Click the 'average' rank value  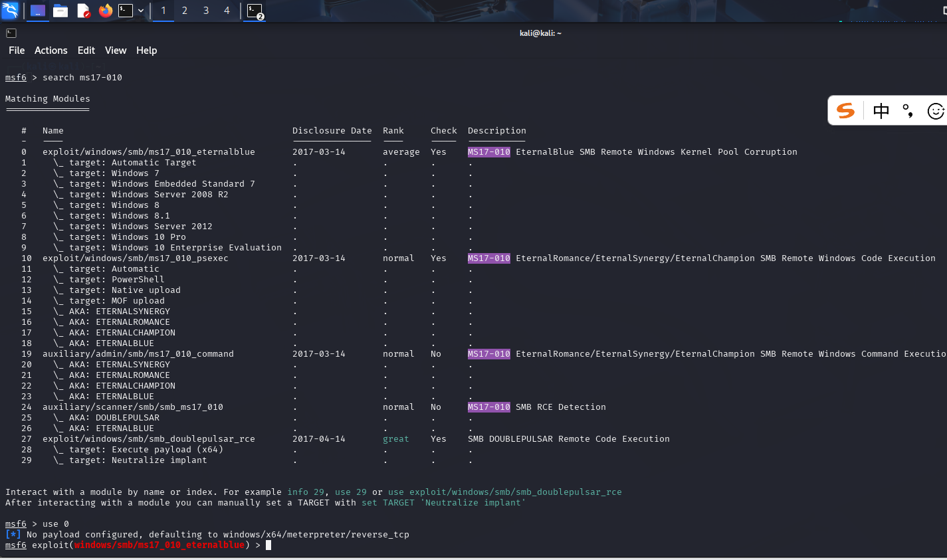point(401,152)
